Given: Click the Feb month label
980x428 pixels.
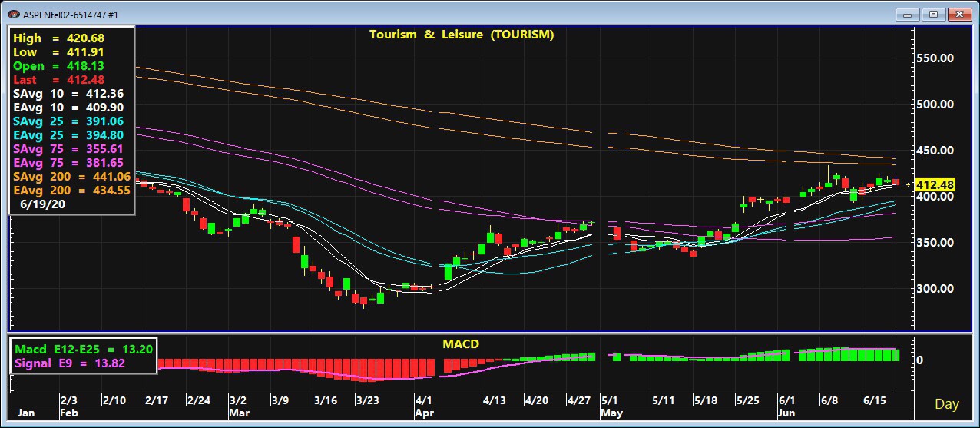Looking at the screenshot, I should (x=71, y=413).
